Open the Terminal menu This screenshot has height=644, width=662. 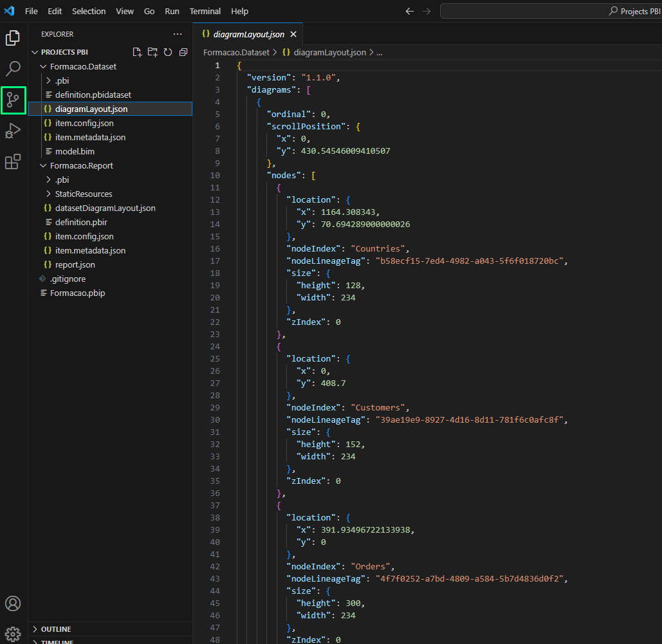point(205,11)
